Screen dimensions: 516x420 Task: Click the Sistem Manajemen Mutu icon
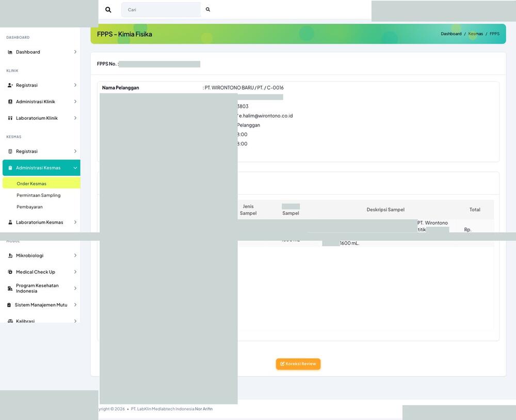(x=9, y=305)
